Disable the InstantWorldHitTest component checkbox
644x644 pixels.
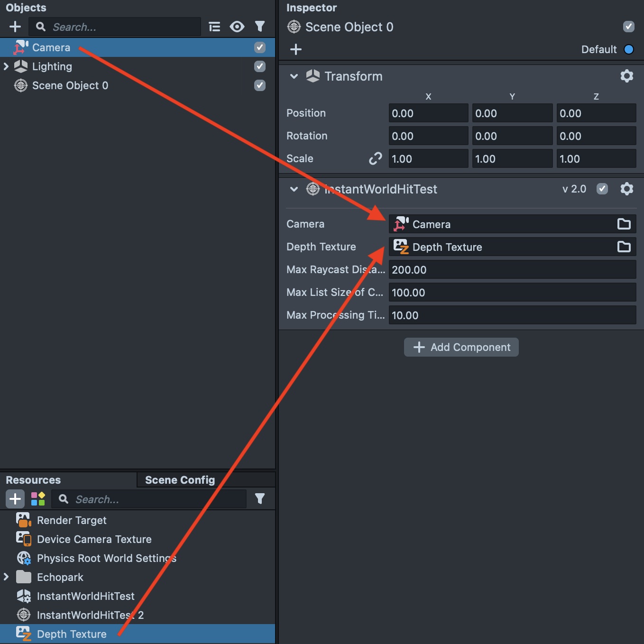click(602, 189)
